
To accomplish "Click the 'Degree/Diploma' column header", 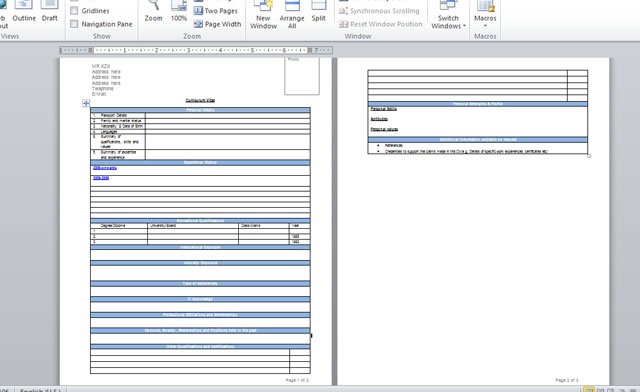I will pyautogui.click(x=113, y=225).
